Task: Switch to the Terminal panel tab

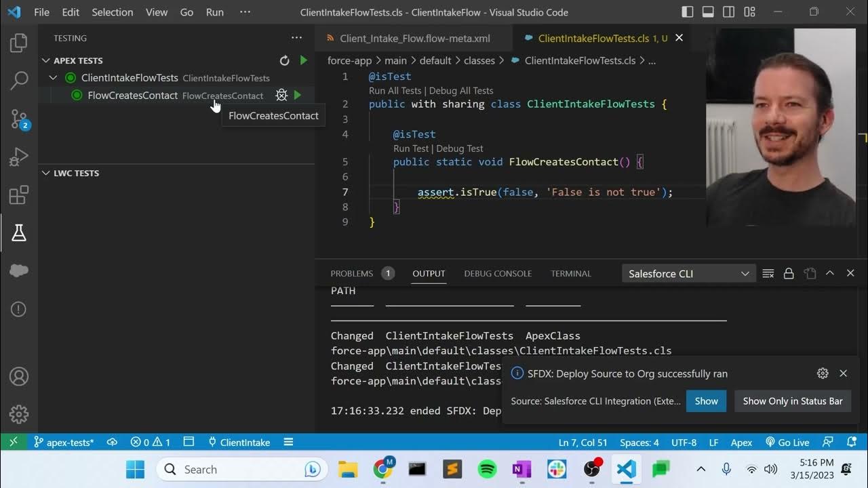Action: (x=571, y=274)
